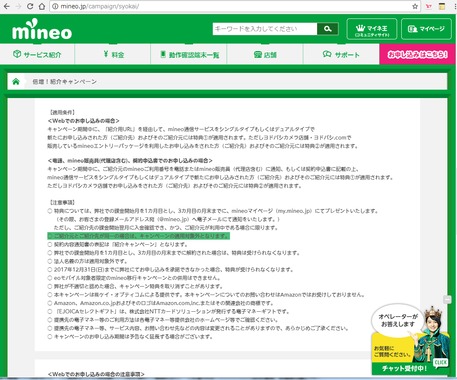Click the magnifier search button
The image size is (457, 380).
click(328, 29)
